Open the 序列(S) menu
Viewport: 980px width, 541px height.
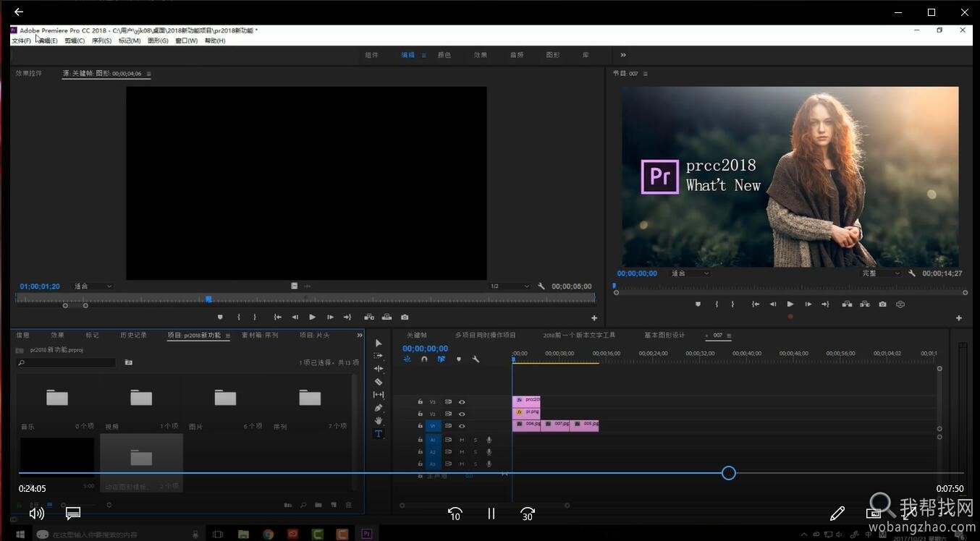[101, 41]
